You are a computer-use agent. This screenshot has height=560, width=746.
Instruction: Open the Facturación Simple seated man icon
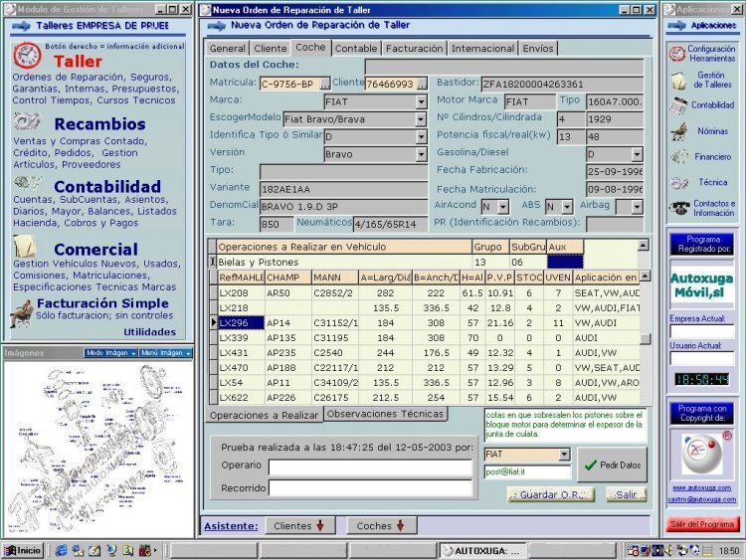click(x=21, y=313)
